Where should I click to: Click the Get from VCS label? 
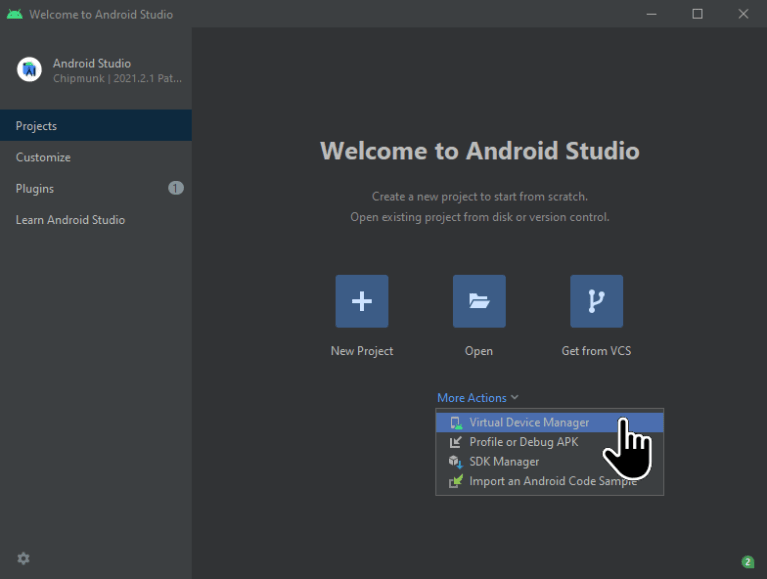point(596,351)
